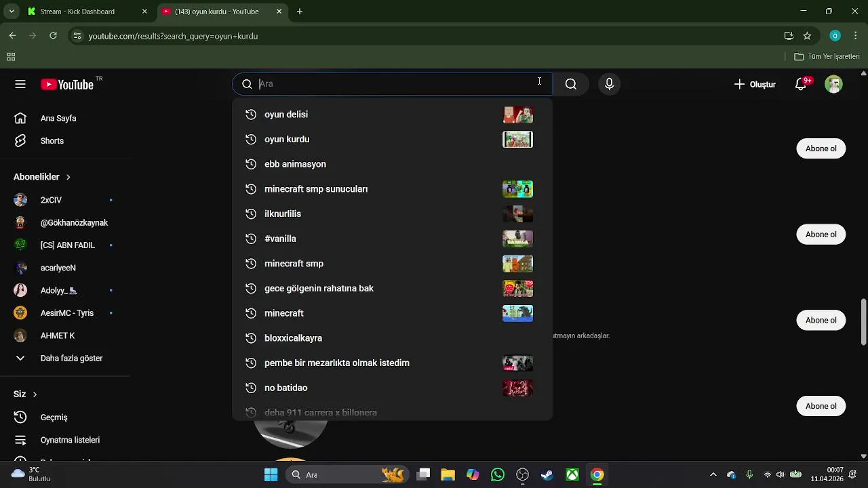
Task: Open the YouTube guide hamburger menu
Action: pyautogui.click(x=20, y=84)
